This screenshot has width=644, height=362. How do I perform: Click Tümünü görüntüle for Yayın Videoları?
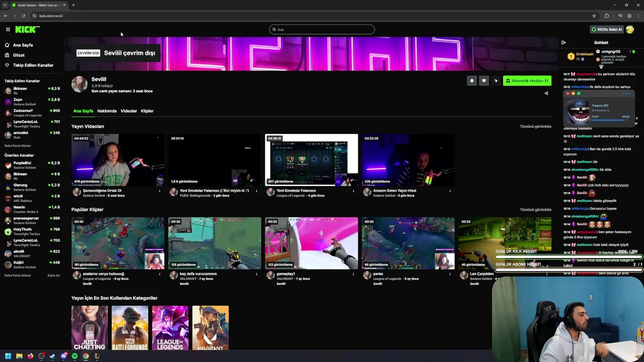point(535,127)
